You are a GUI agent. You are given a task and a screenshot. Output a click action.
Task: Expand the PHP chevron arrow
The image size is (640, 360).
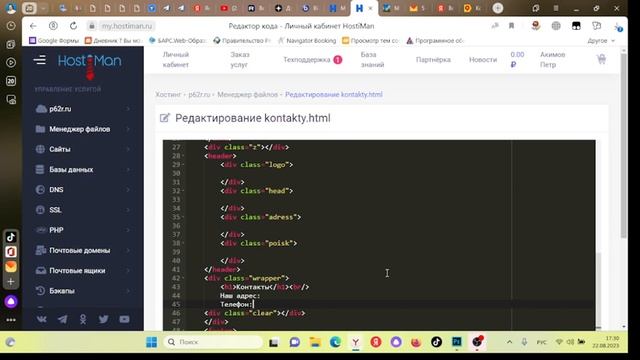click(x=128, y=230)
